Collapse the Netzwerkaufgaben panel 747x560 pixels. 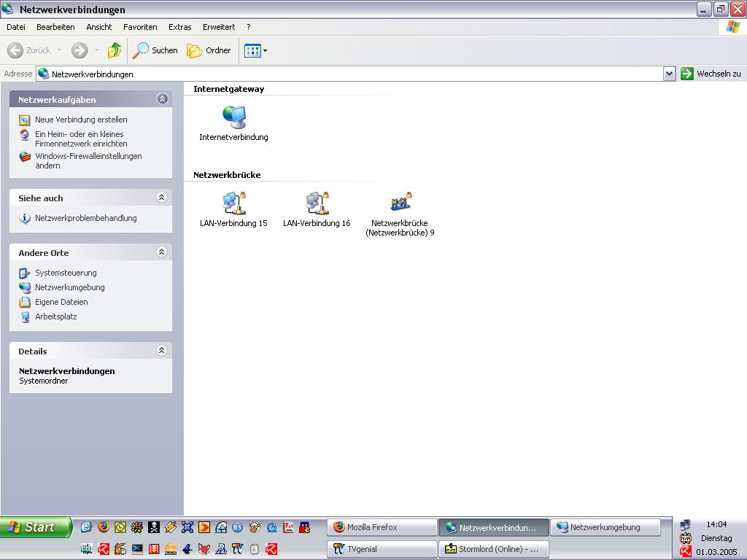click(163, 99)
